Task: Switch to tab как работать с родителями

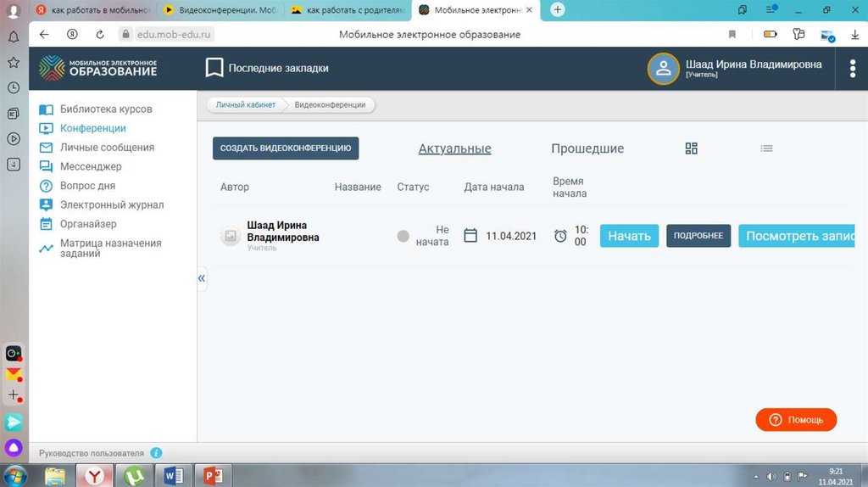Action: point(349,10)
